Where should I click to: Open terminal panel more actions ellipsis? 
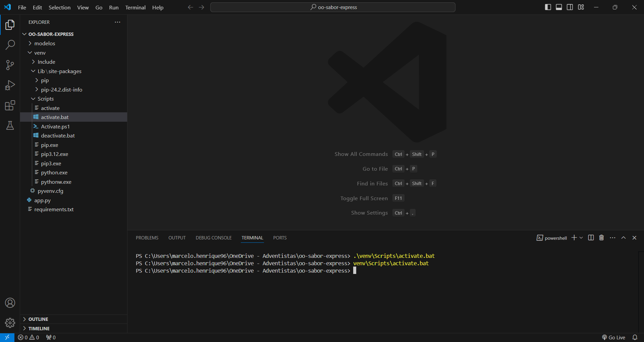click(x=612, y=238)
